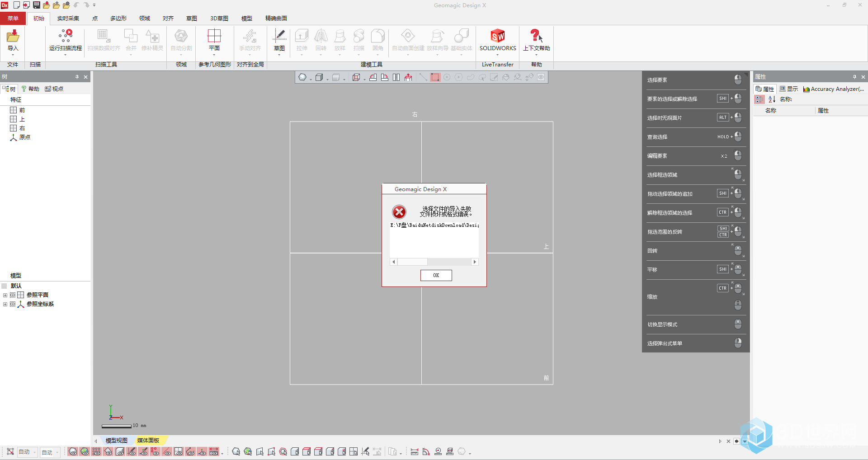Screen dimensions: 868x460
Task: Open the 菜单 menu button
Action: (13, 18)
